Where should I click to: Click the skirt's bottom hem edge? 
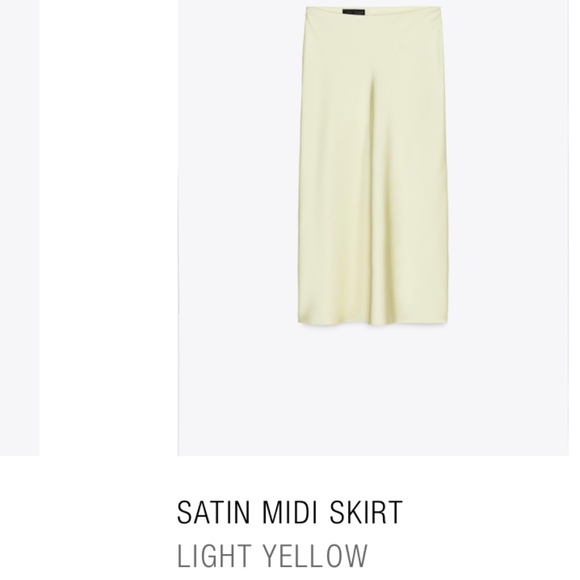(372, 323)
